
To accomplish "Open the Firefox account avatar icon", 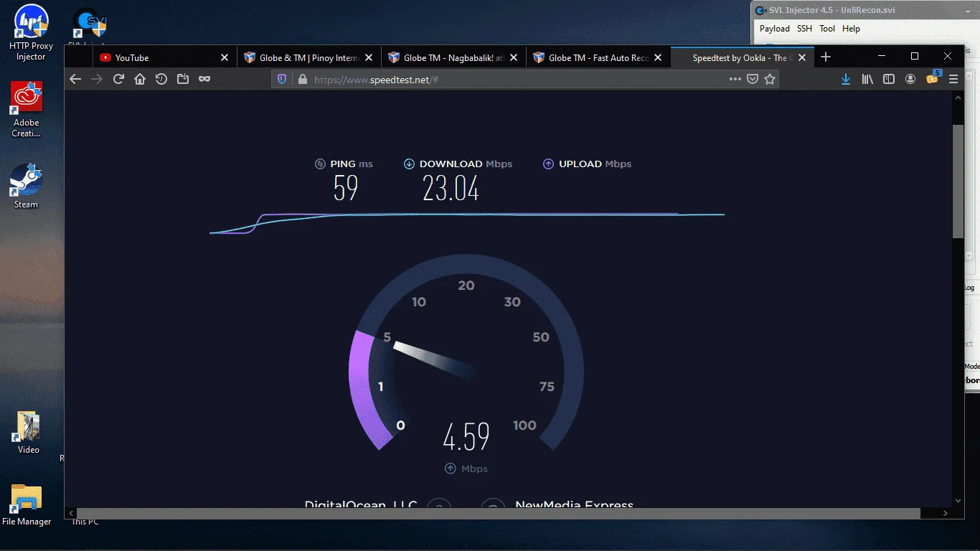I will coord(910,79).
